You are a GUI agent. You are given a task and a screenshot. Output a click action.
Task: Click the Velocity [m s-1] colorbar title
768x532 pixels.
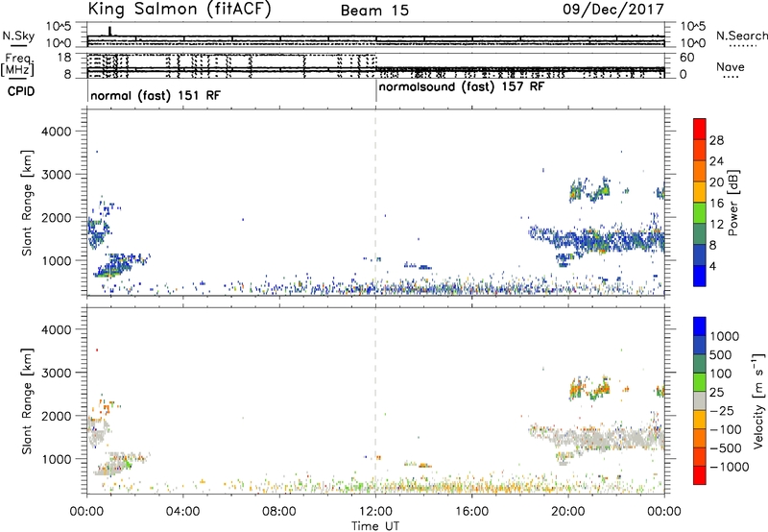[x=758, y=400]
